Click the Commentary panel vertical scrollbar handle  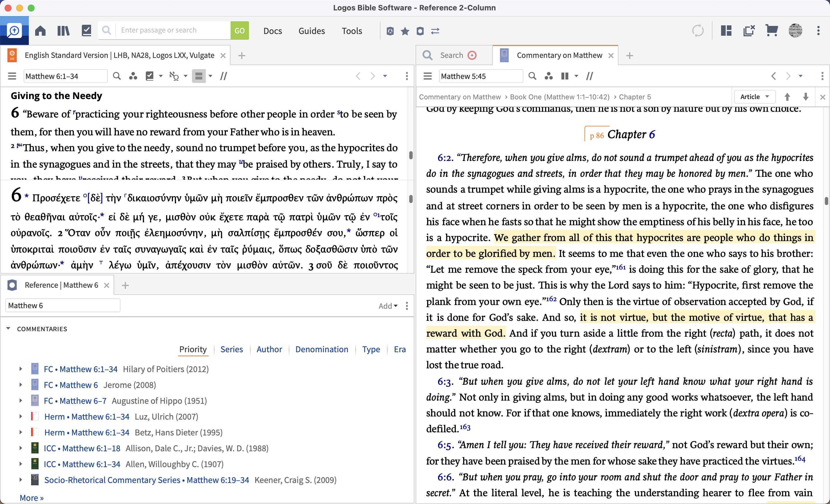pos(826,201)
